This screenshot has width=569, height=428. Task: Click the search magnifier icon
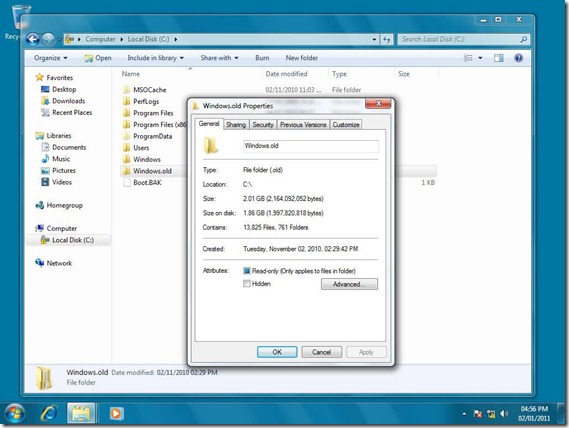coord(523,39)
